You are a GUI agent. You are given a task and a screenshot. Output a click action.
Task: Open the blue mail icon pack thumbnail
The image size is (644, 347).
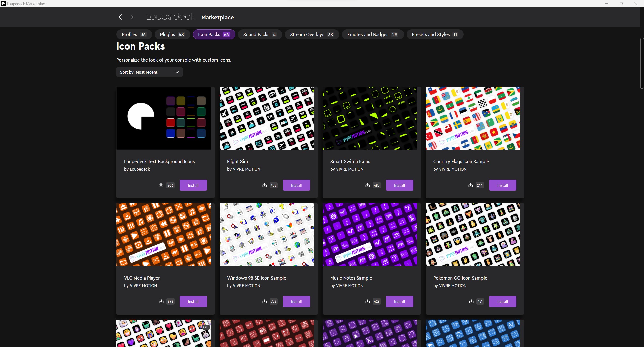(x=473, y=333)
